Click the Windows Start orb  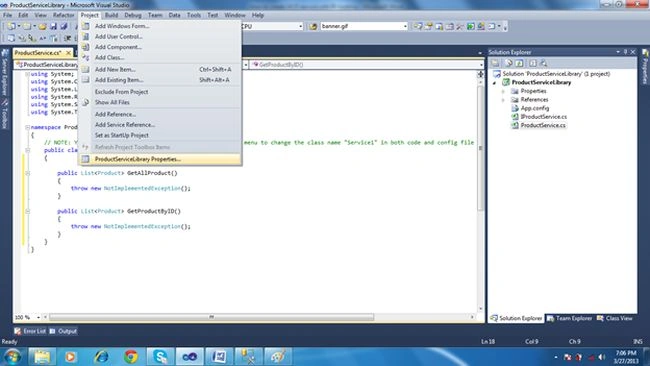click(x=12, y=356)
